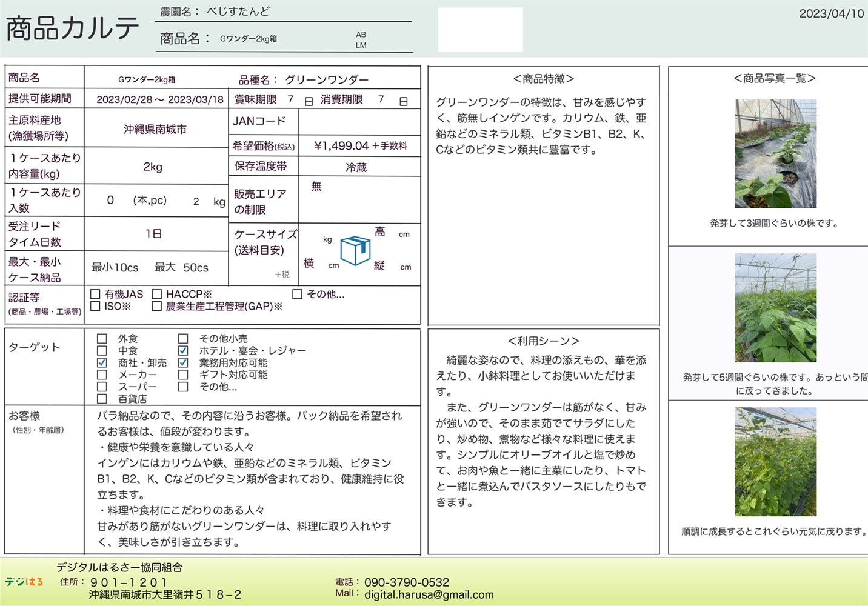
Task: Click the blank white box in header
Action: coord(480,30)
